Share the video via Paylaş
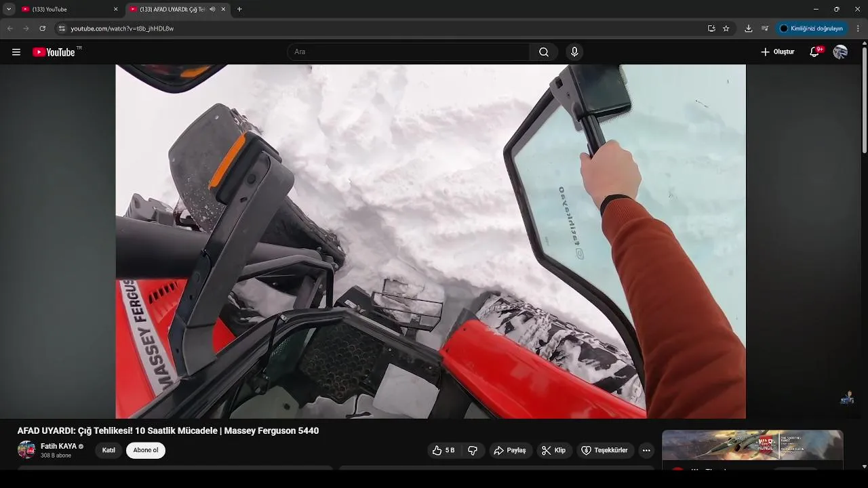Screen dimensions: 868x488 coord(510,450)
